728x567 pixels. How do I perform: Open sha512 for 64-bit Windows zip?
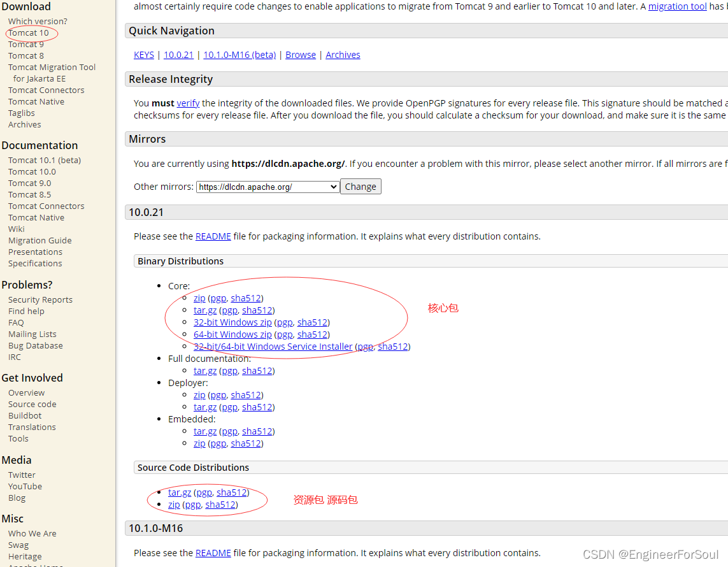[312, 334]
